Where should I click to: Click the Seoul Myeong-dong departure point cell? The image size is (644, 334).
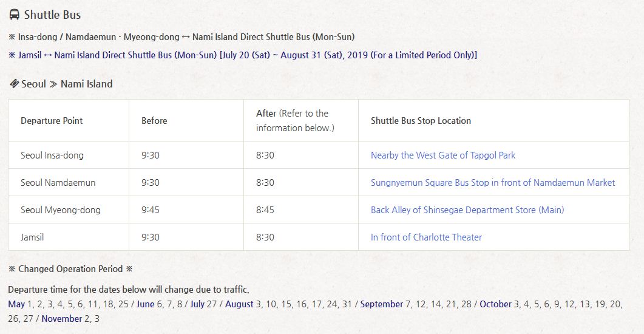click(x=61, y=210)
